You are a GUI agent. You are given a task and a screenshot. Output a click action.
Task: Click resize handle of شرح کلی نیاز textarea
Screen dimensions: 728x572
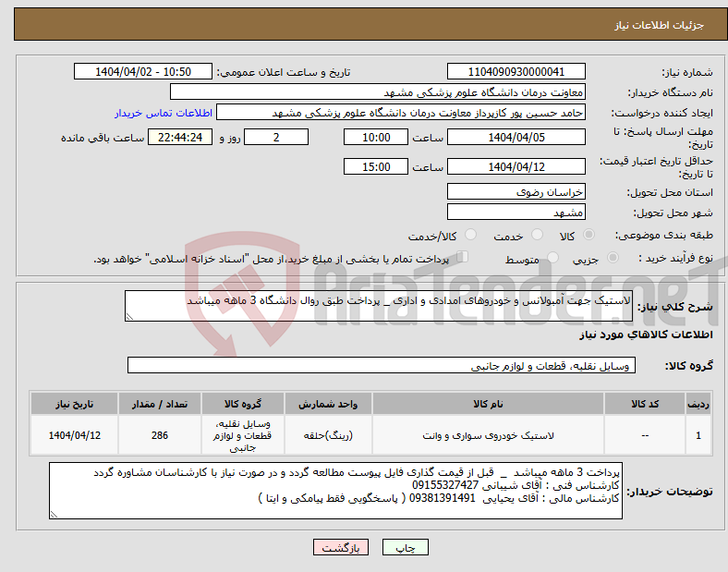[x=129, y=317]
